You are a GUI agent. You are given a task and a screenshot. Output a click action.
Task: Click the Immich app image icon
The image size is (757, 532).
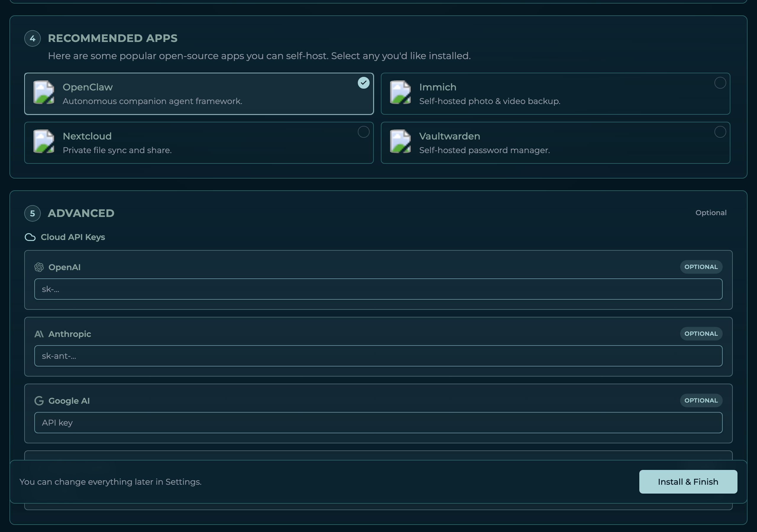400,93
